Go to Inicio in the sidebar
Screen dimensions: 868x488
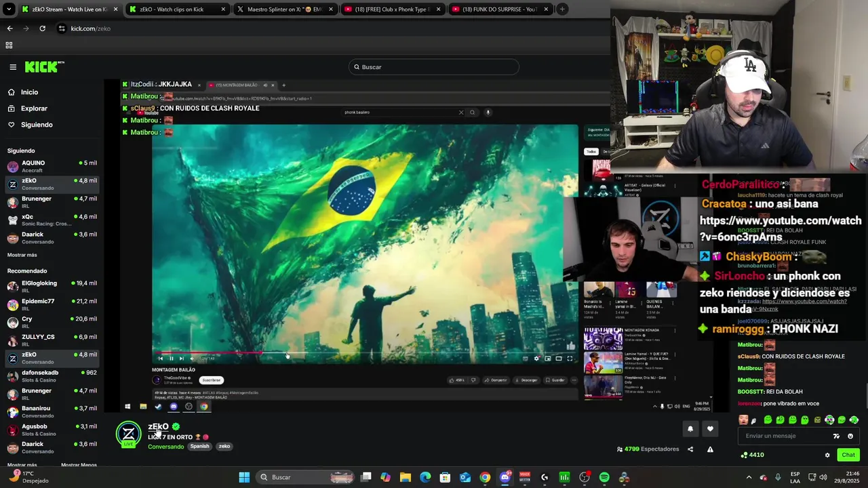pos(29,92)
